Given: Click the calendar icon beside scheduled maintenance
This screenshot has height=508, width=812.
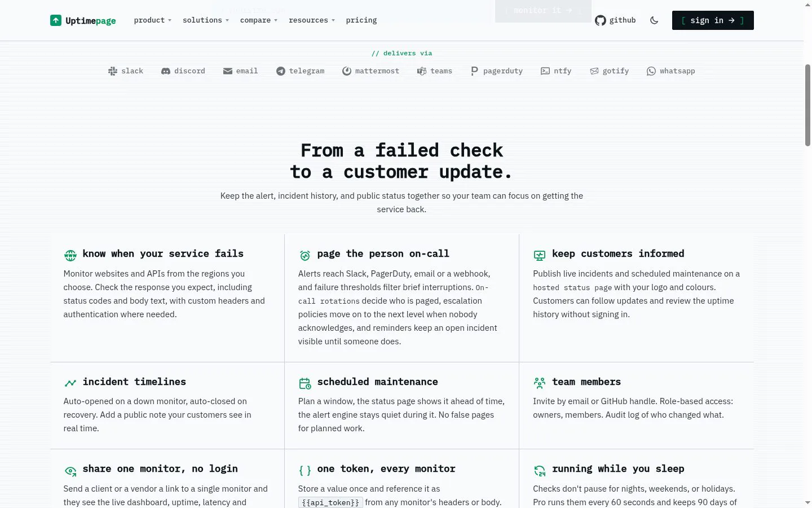Looking at the screenshot, I should 305,384.
